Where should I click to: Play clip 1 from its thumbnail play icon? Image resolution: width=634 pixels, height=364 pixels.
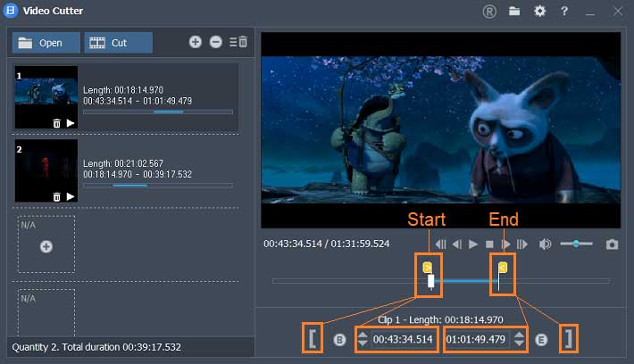pyautogui.click(x=71, y=123)
